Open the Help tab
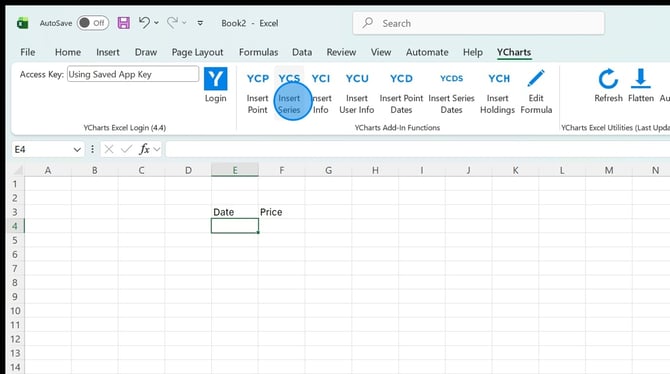Screen dimensions: 670x374 [x=473, y=52]
